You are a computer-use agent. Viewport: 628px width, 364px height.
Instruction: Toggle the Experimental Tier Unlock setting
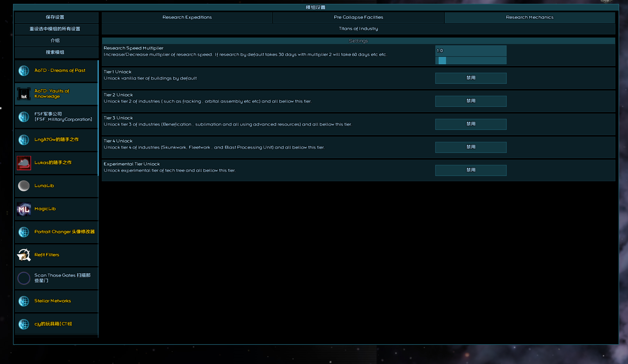470,170
